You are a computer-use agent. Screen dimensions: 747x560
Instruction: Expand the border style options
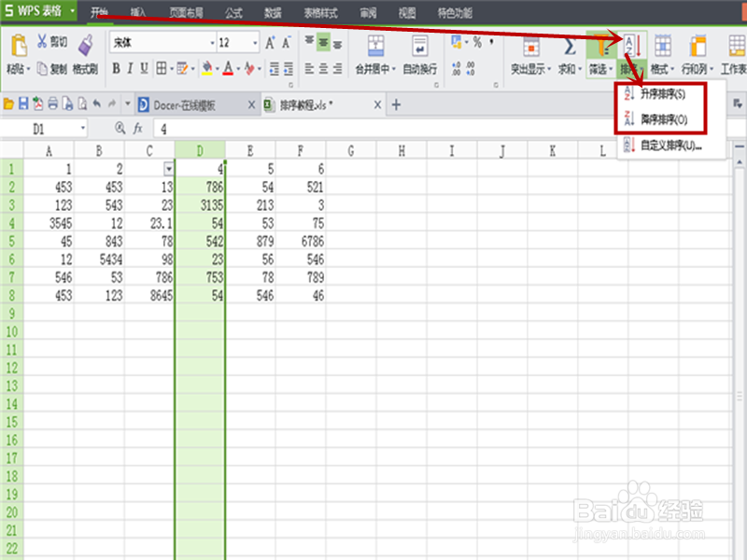click(x=173, y=67)
